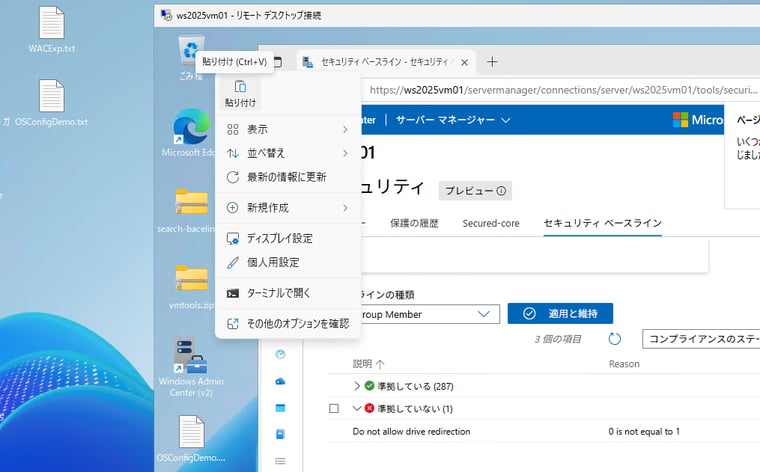Screen dimensions: 760x472
Task: Choose 最新の情報に更新 from context menu
Action: click(288, 177)
